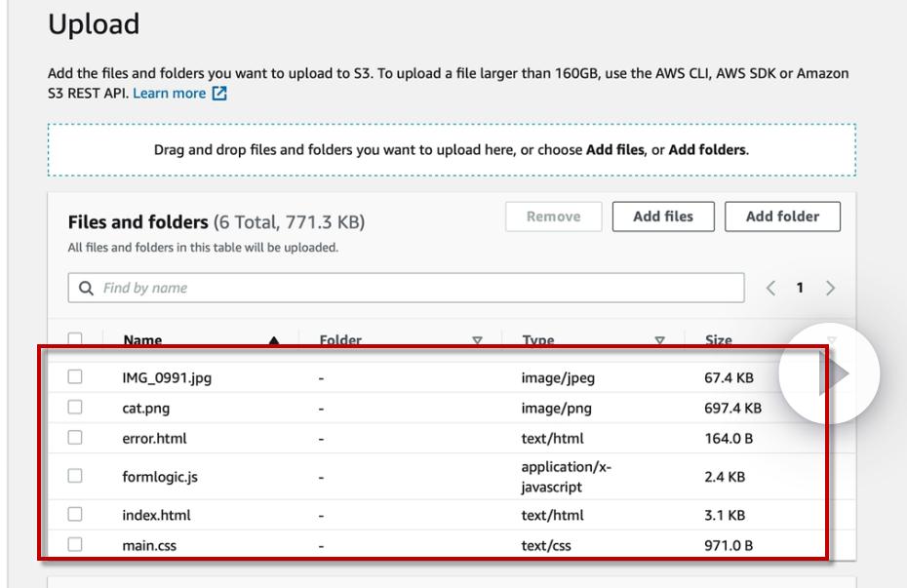Image resolution: width=907 pixels, height=588 pixels.
Task: Click the Size column header
Action: coord(719,341)
